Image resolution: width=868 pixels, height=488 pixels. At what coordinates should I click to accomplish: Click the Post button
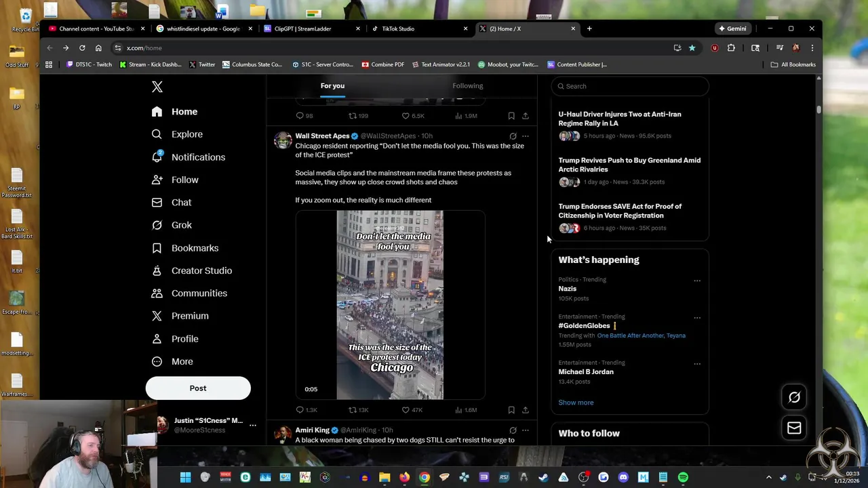pos(198,388)
